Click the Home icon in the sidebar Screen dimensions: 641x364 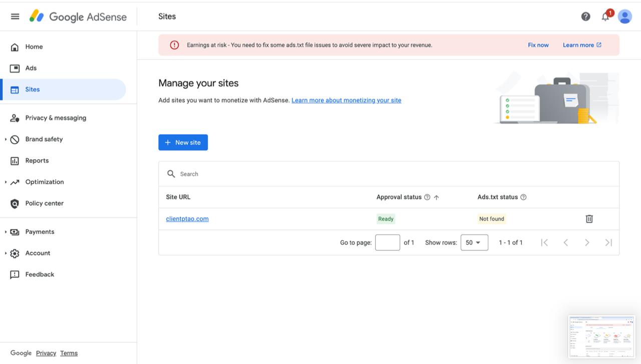(x=15, y=47)
